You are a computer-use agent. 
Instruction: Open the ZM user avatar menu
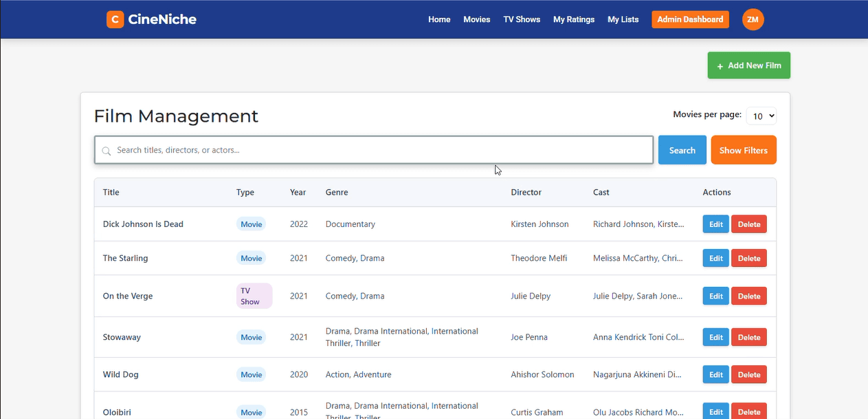coord(753,19)
